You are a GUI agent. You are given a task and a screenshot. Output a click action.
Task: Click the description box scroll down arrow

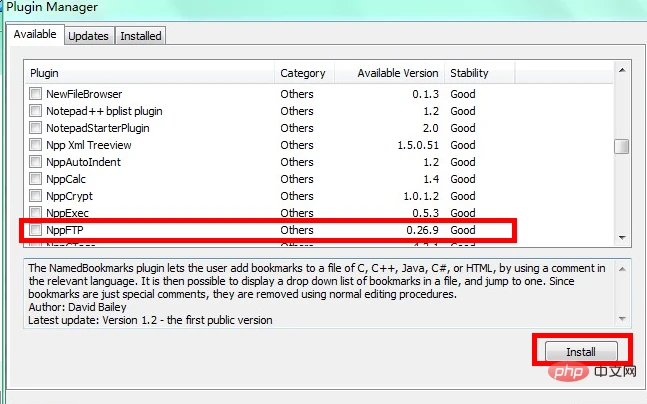(x=622, y=320)
